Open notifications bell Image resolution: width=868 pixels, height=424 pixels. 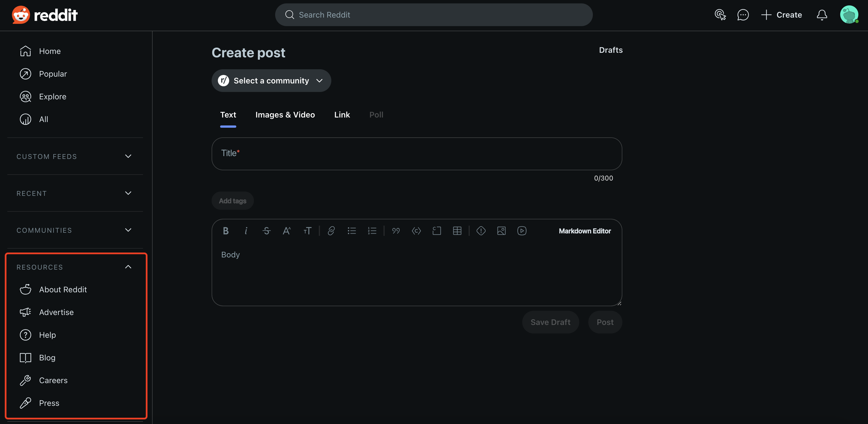point(821,15)
